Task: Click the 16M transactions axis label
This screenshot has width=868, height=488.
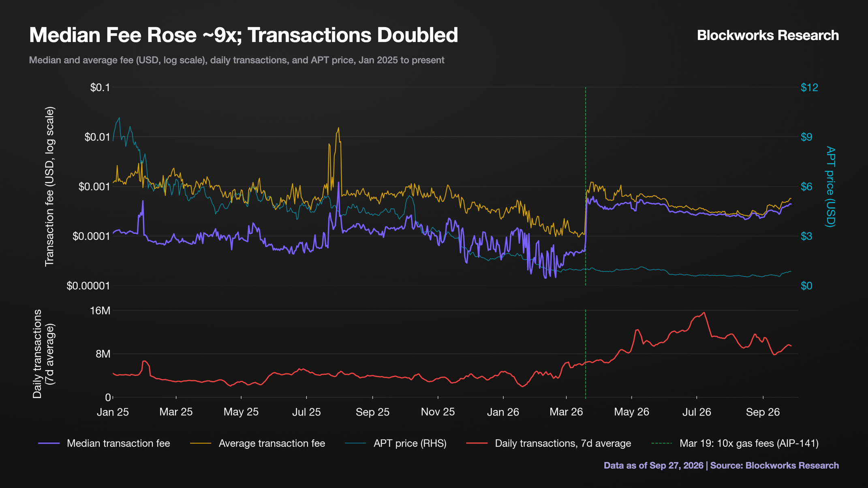Action: coord(100,311)
